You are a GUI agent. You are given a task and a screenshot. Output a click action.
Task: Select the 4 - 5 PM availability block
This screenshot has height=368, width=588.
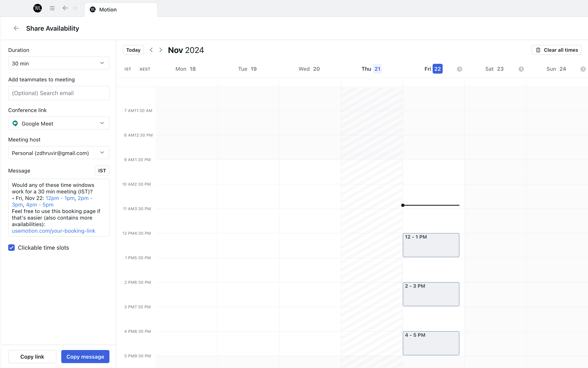click(431, 343)
